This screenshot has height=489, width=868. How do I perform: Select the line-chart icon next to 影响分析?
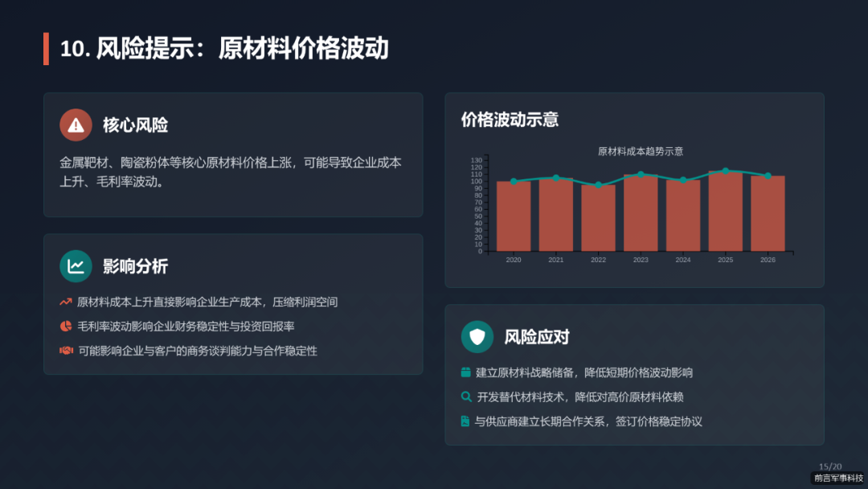tap(76, 266)
